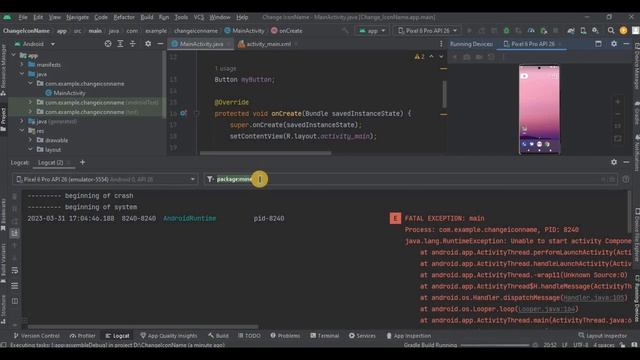Open the Device Manager toolbar icon

[x=583, y=31]
